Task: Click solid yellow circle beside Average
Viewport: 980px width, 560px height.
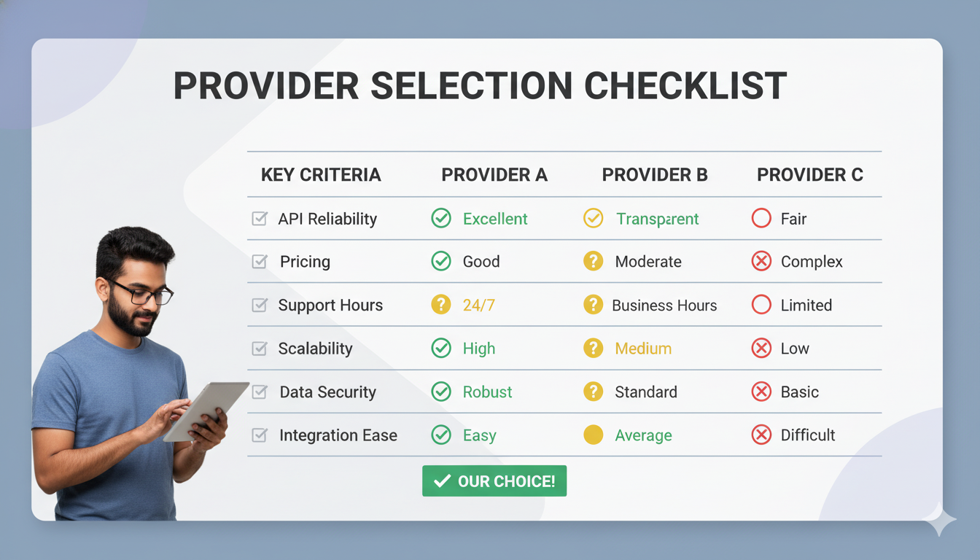Action: tap(594, 435)
